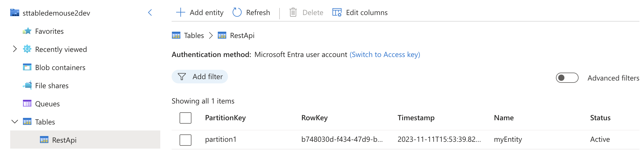Click the Active status cell
Screen dimensions: 644x152
(600, 139)
